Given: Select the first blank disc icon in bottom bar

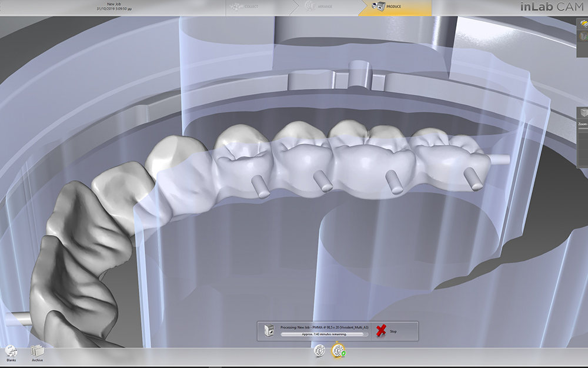Looking at the screenshot, I should [319, 351].
